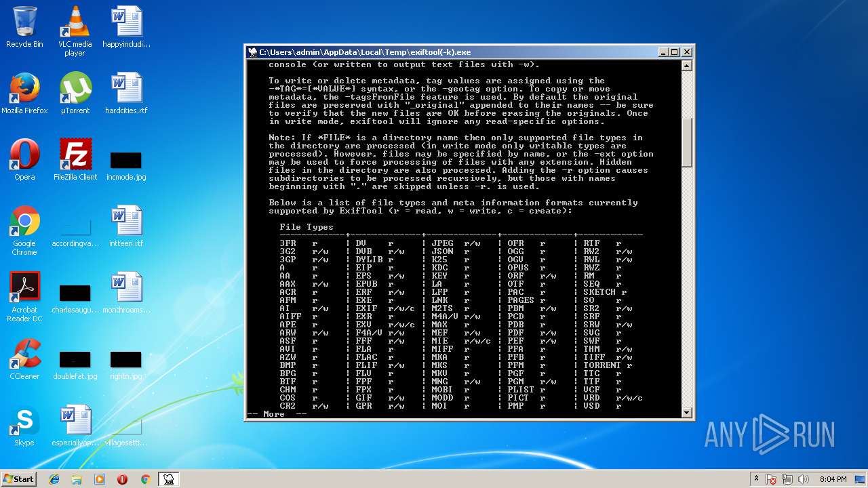Click the console scrollbar down arrow
Viewport: 868px width, 488px height.
pos(686,412)
